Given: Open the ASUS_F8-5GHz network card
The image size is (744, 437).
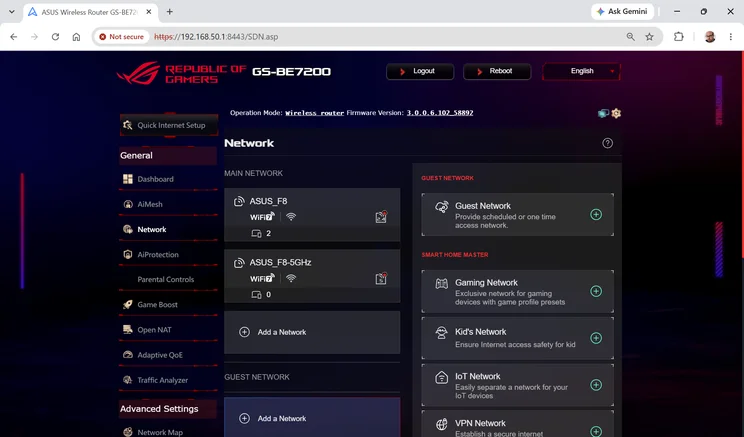Looking at the screenshot, I should pos(312,276).
